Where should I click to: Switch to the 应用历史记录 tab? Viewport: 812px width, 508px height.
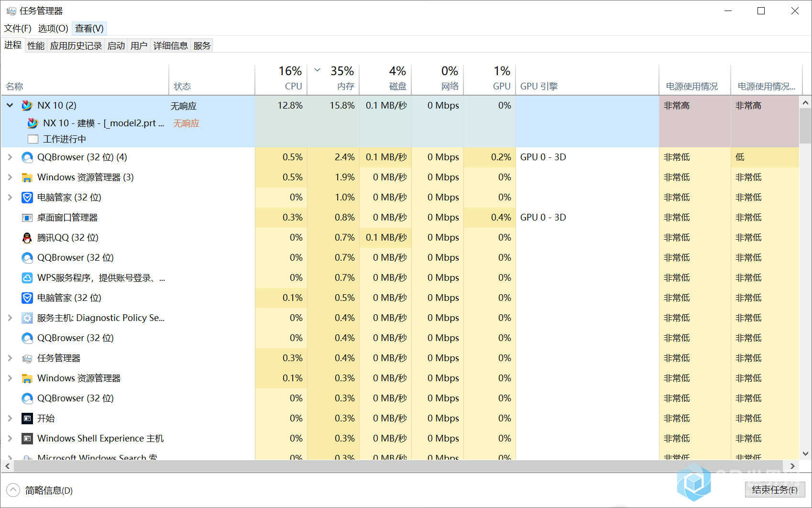click(x=76, y=46)
